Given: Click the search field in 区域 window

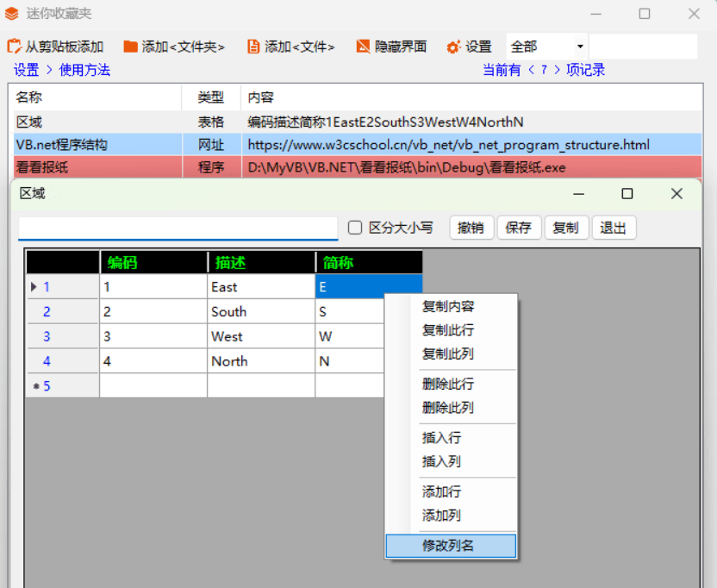Looking at the screenshot, I should (178, 228).
